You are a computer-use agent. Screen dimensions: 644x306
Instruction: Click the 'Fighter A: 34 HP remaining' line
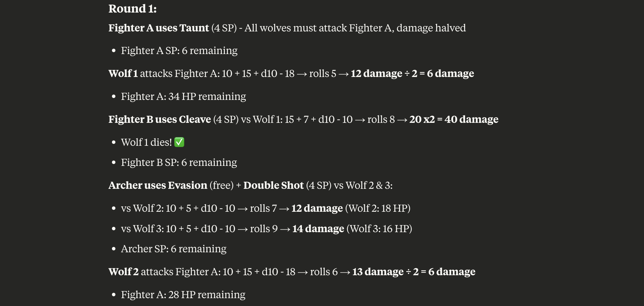coord(183,96)
